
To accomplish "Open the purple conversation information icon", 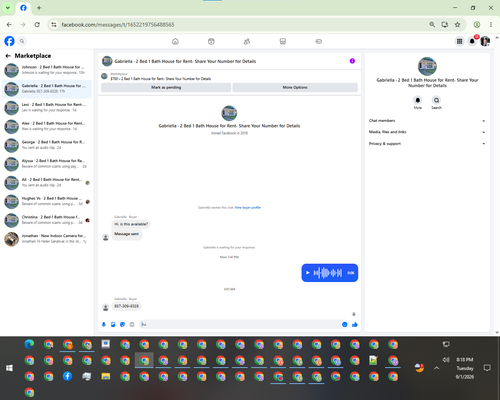I will coord(352,61).
